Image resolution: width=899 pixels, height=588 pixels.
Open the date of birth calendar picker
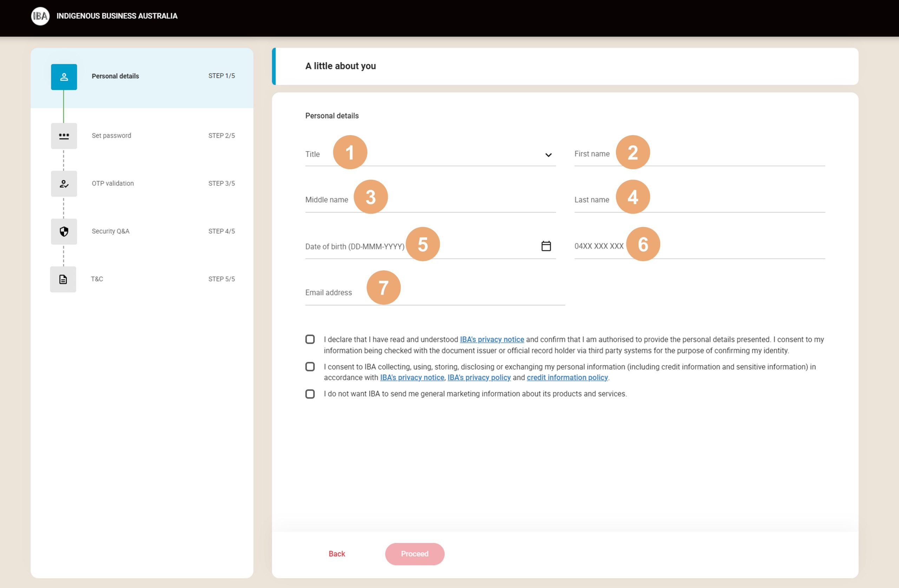click(546, 246)
